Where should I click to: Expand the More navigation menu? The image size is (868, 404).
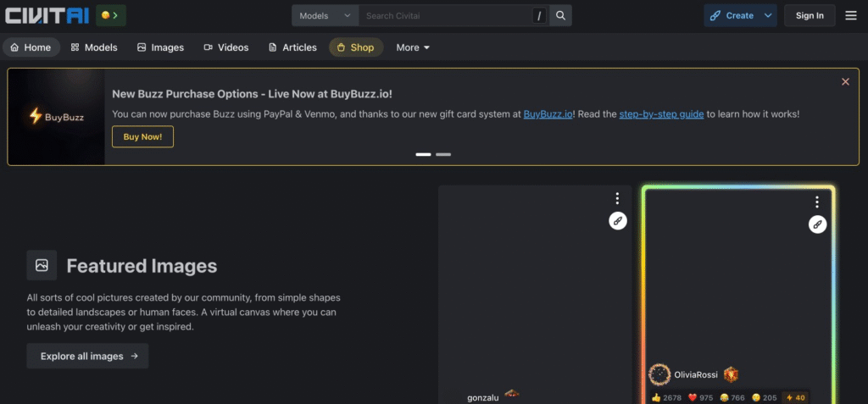(413, 47)
